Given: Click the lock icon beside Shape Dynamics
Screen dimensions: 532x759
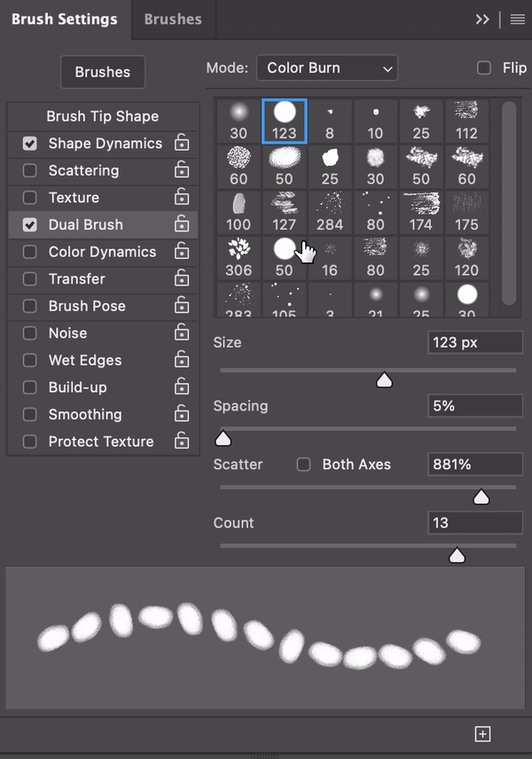Looking at the screenshot, I should tap(182, 143).
